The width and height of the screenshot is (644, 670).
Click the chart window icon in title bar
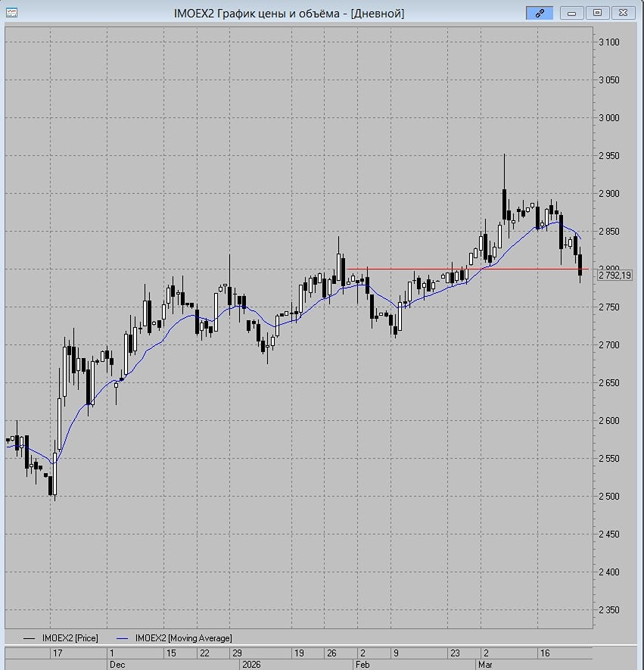pos(11,13)
